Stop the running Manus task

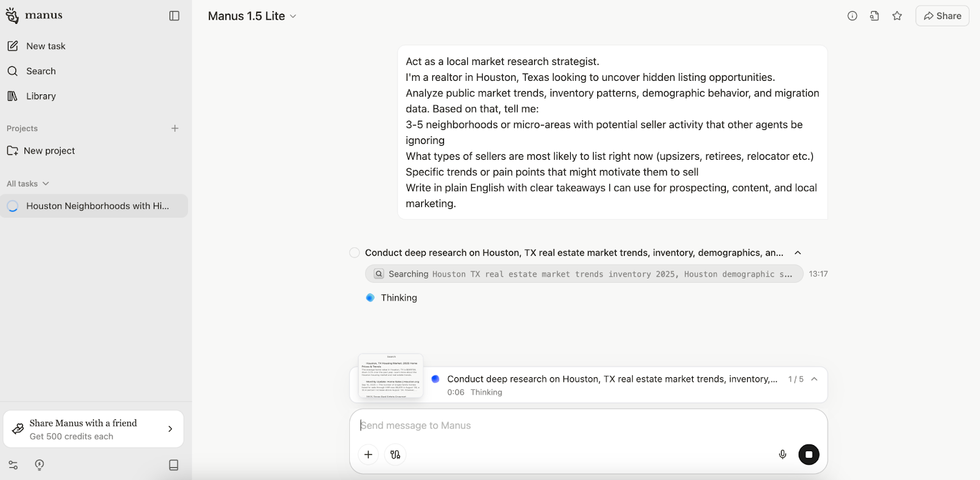pos(809,454)
